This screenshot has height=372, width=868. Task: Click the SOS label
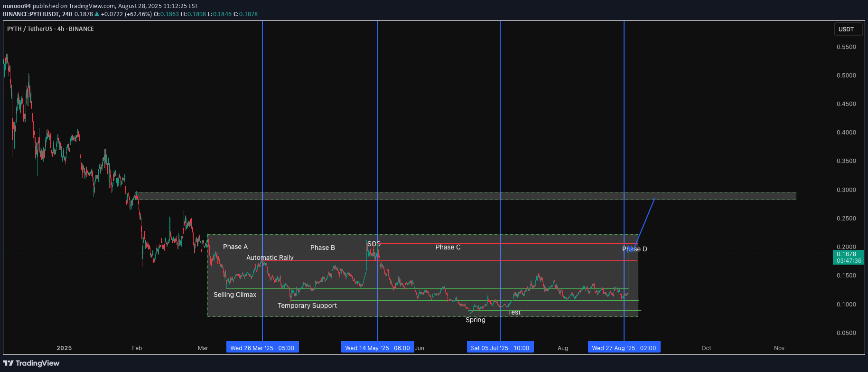(x=374, y=244)
